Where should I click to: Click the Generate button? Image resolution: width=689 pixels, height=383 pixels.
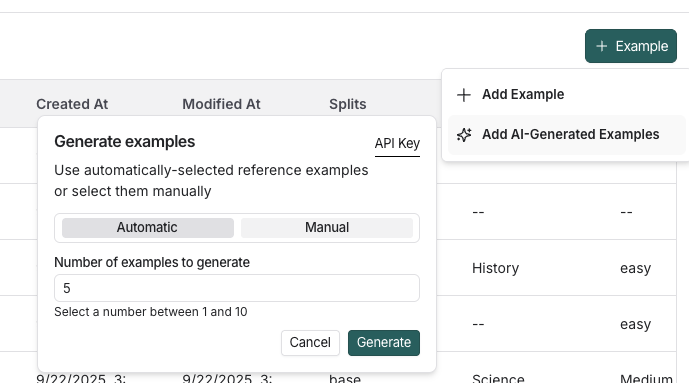coord(384,343)
